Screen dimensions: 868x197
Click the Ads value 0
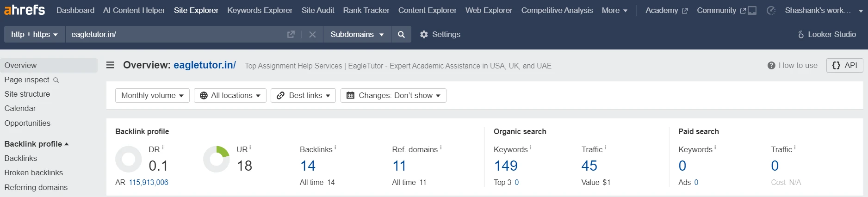point(696,182)
